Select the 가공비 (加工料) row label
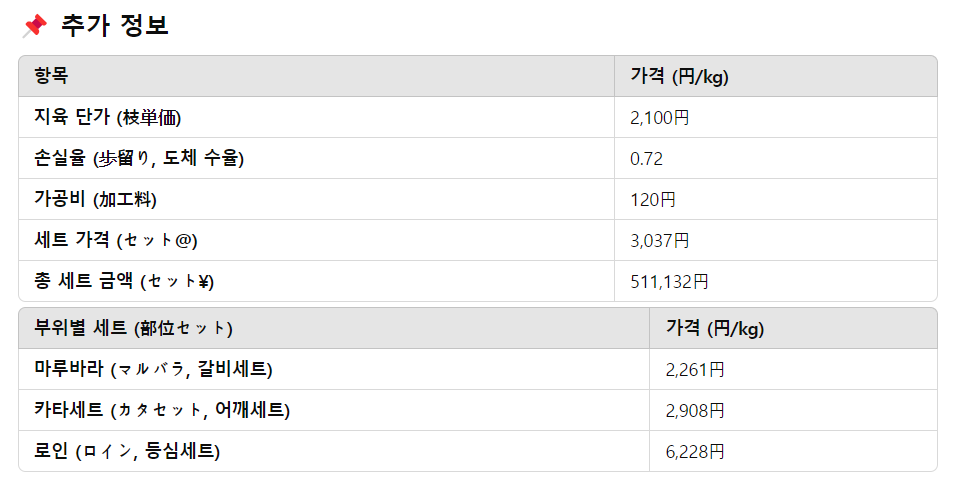Viewport: 960px width, 485px height. 95,199
